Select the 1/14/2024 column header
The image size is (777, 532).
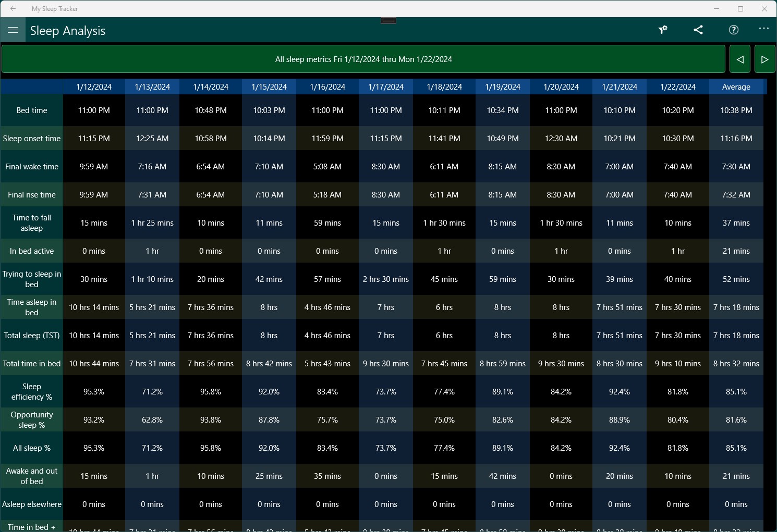pos(211,87)
